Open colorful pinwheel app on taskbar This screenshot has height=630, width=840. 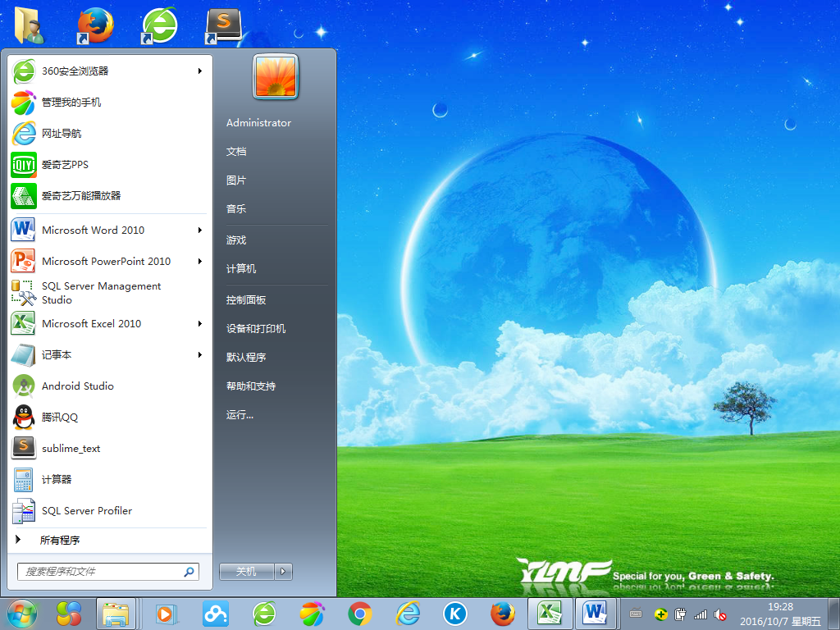pos(69,614)
